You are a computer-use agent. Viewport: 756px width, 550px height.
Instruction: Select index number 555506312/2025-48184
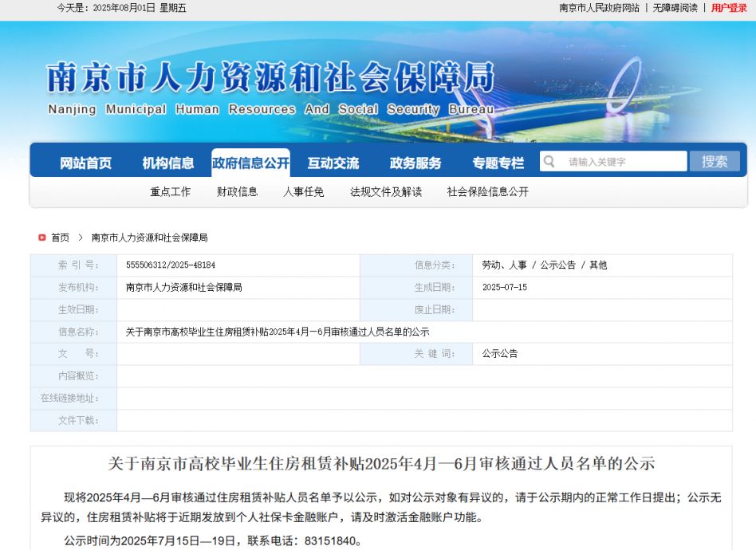pos(171,265)
